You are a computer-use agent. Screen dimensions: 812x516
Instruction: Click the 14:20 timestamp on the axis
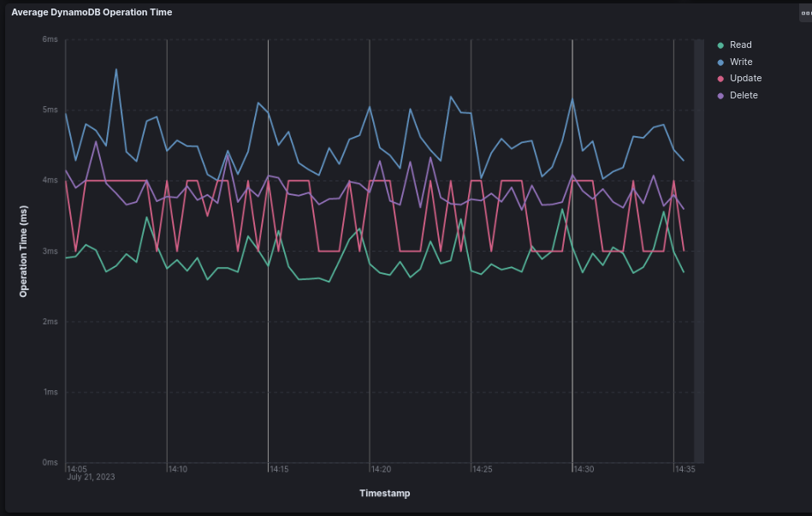(x=380, y=469)
